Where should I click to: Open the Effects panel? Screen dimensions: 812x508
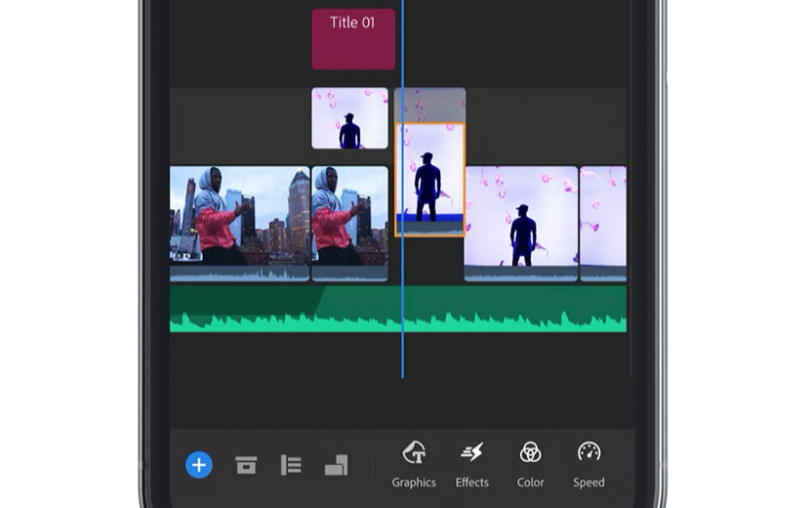click(472, 463)
